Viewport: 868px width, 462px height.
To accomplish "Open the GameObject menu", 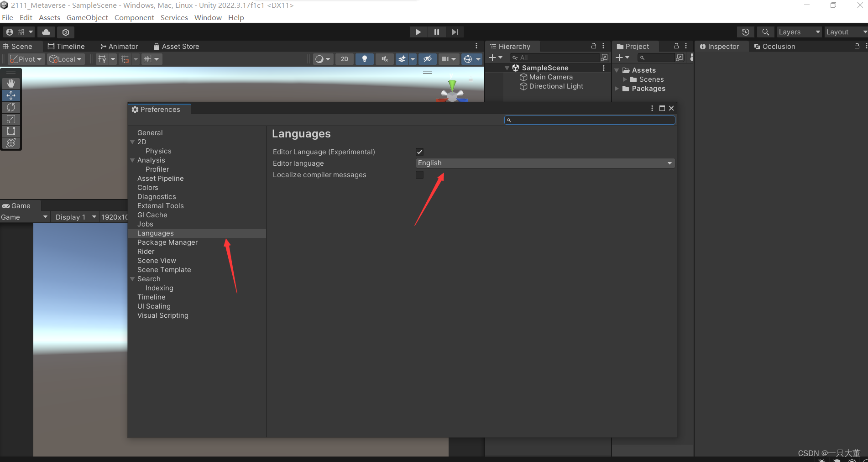I will [x=87, y=17].
